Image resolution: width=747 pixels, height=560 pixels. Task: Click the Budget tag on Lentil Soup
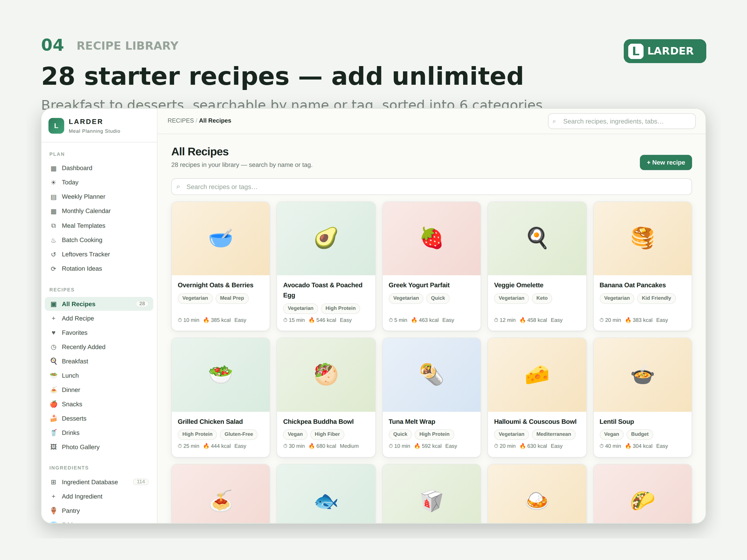[640, 434]
